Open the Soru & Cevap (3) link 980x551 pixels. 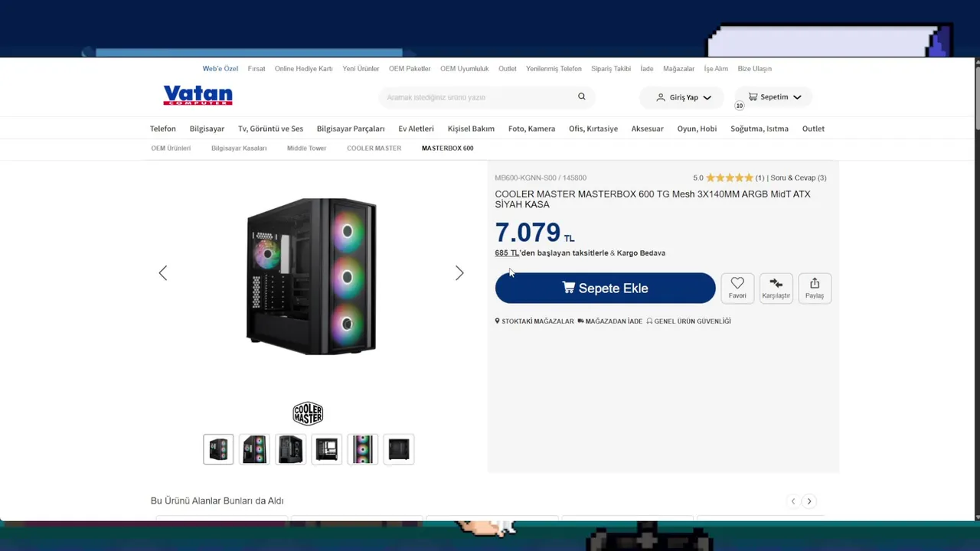(x=799, y=178)
